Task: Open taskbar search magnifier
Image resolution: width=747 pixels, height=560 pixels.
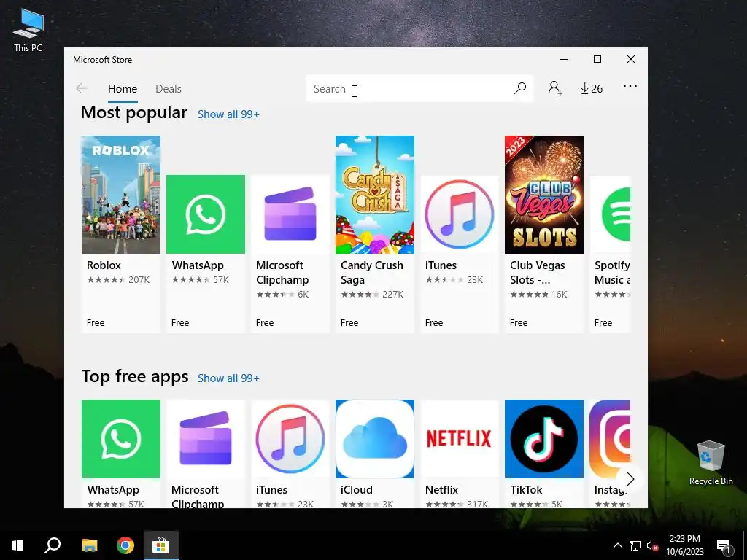Action: [x=53, y=545]
